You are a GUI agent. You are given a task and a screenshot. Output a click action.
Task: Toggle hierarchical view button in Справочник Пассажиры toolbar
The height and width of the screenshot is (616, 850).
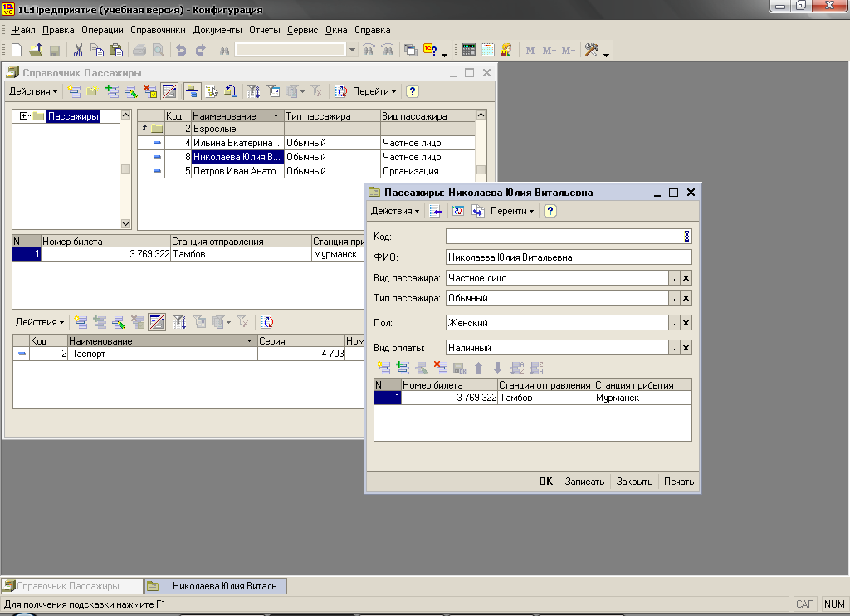click(x=192, y=91)
